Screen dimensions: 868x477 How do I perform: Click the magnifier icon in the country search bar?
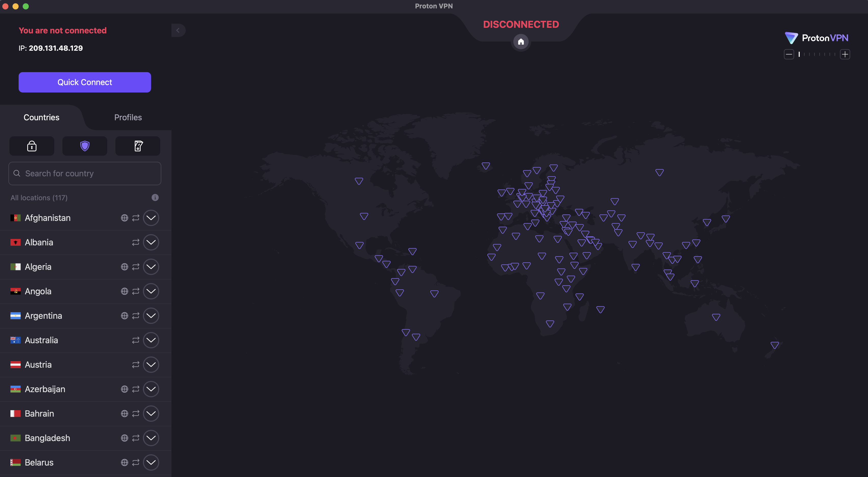(17, 173)
